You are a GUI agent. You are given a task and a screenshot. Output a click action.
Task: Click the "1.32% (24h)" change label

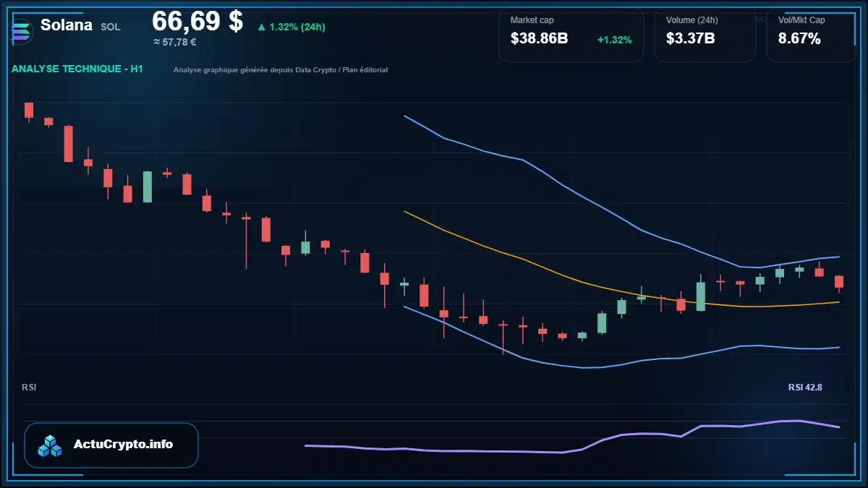pyautogui.click(x=297, y=27)
